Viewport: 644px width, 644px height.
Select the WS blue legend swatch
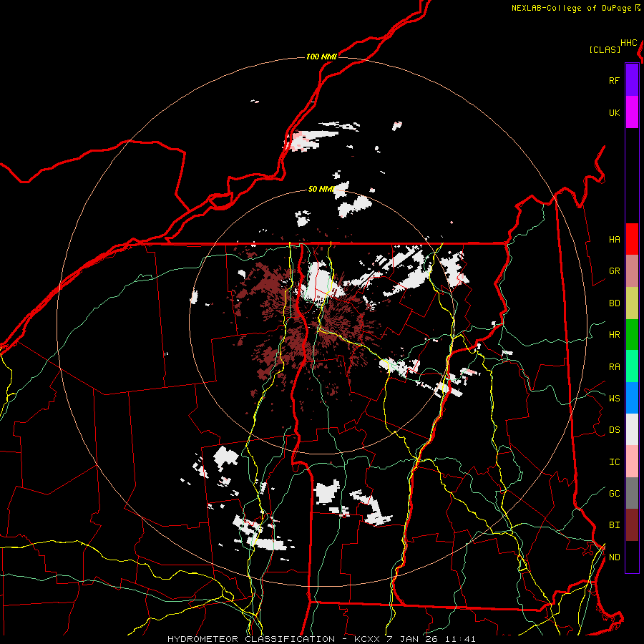tap(632, 398)
